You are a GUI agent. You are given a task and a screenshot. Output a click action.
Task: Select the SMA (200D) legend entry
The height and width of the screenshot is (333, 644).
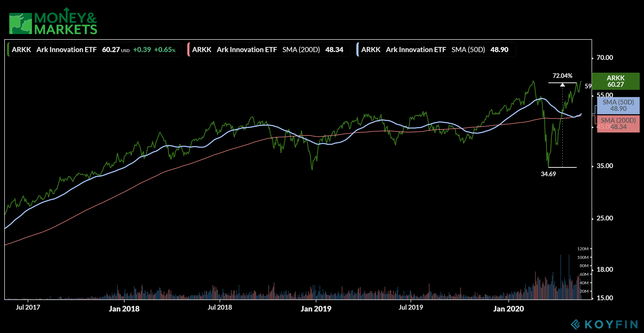pos(269,49)
